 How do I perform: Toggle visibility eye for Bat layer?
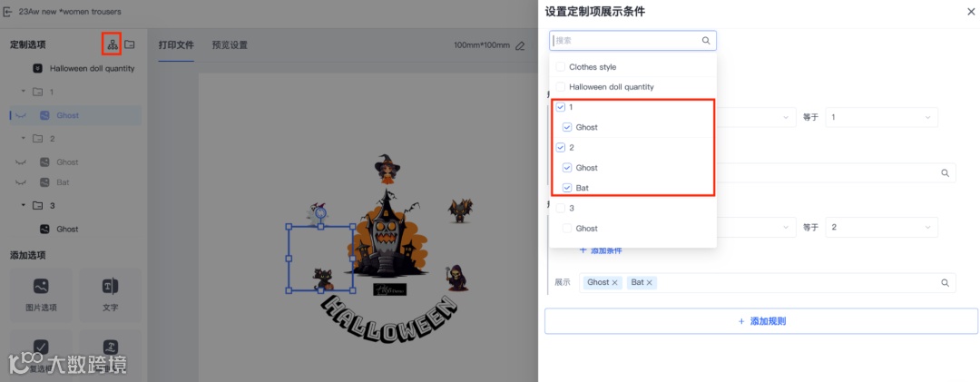[x=21, y=182]
